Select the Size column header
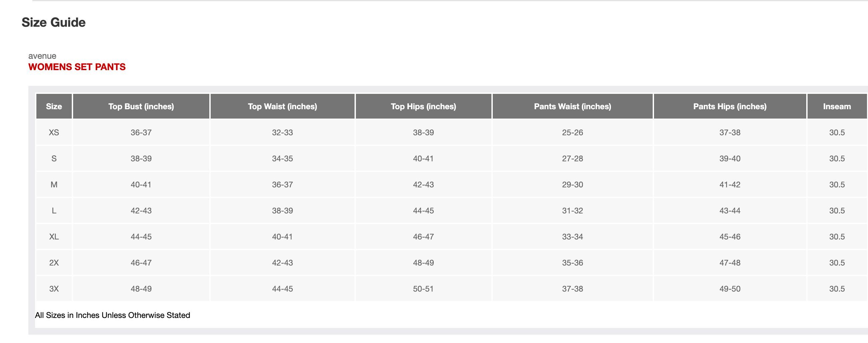This screenshot has height=343, width=868. pos(54,107)
